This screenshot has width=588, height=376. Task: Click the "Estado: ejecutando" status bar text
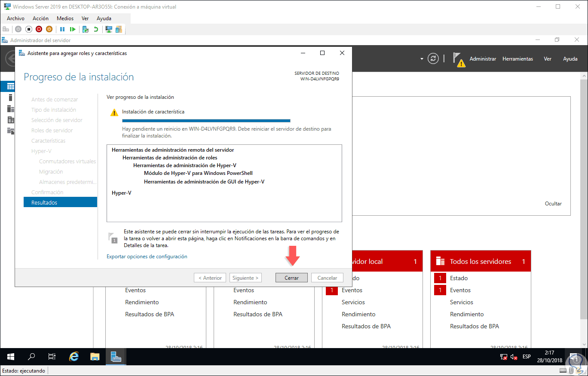coord(24,371)
